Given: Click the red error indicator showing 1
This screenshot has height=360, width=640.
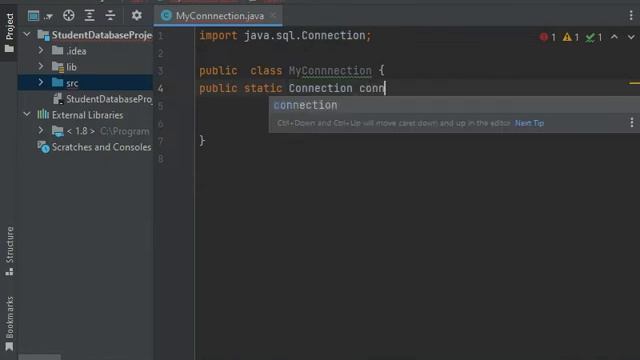Looking at the screenshot, I should click(547, 37).
